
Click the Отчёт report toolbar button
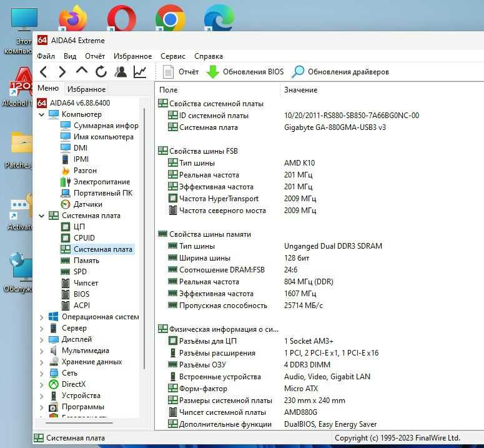pyautogui.click(x=180, y=72)
